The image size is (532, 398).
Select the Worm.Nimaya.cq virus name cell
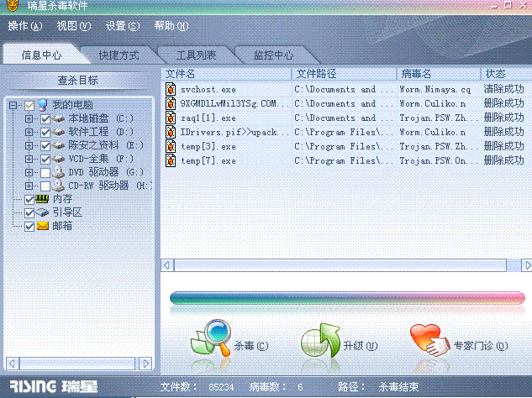(x=435, y=90)
